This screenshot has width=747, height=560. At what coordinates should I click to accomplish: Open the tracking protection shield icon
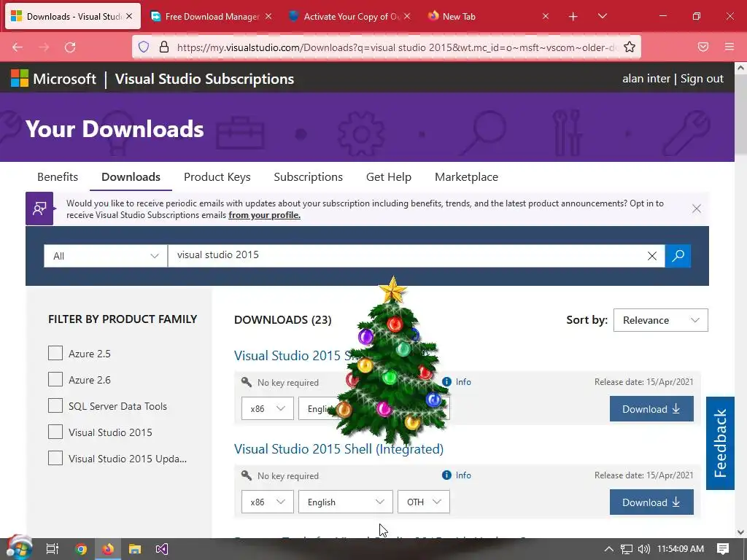(144, 47)
